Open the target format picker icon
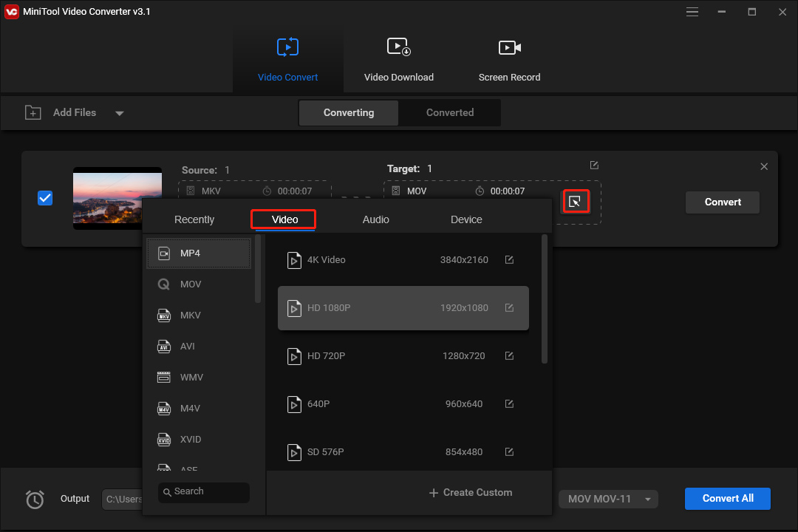The height and width of the screenshot is (532, 798). pyautogui.click(x=576, y=201)
